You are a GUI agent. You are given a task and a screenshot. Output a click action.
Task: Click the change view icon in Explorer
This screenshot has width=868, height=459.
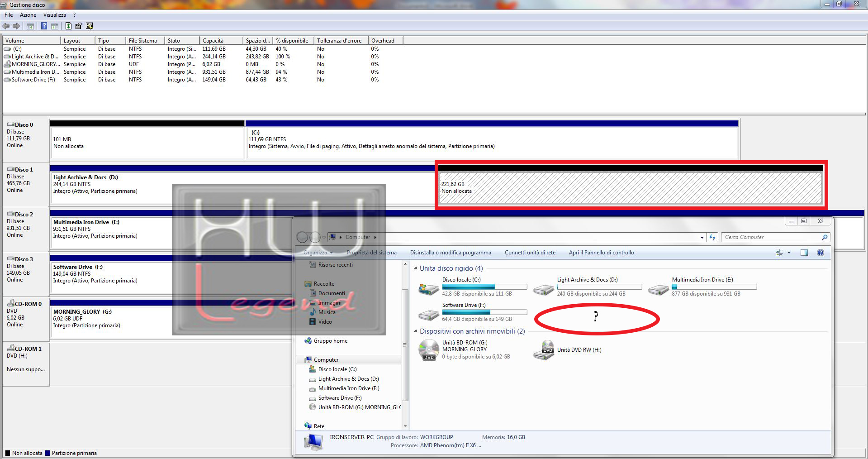pos(779,253)
